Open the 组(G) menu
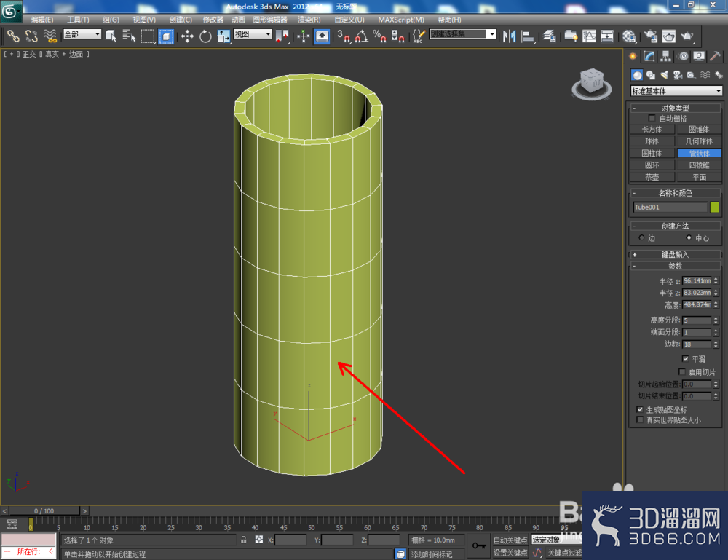The image size is (728, 560). point(111,20)
